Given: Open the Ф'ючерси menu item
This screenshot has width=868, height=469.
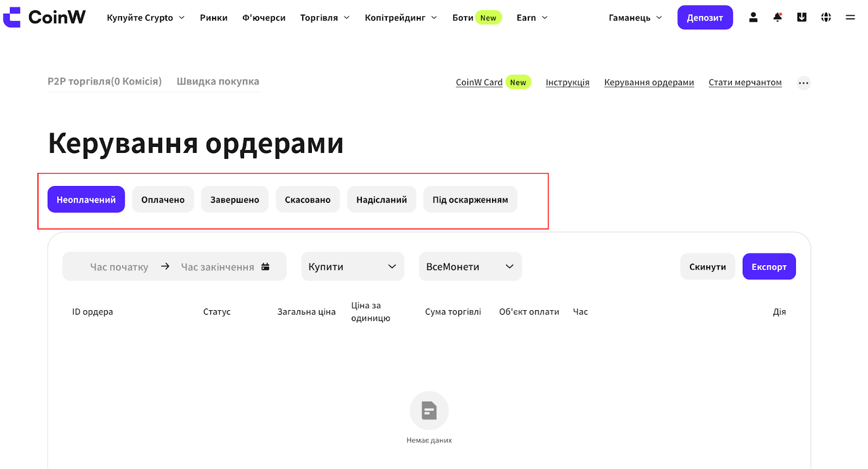Looking at the screenshot, I should (x=264, y=17).
